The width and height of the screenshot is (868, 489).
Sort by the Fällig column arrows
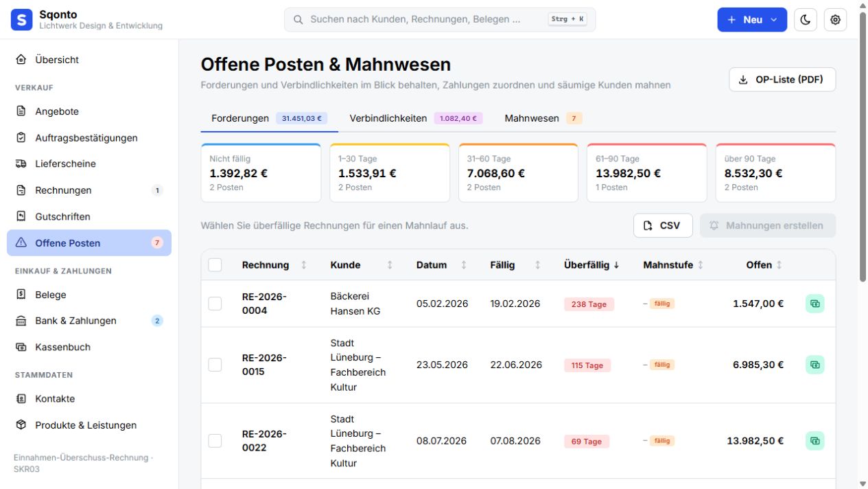537,265
